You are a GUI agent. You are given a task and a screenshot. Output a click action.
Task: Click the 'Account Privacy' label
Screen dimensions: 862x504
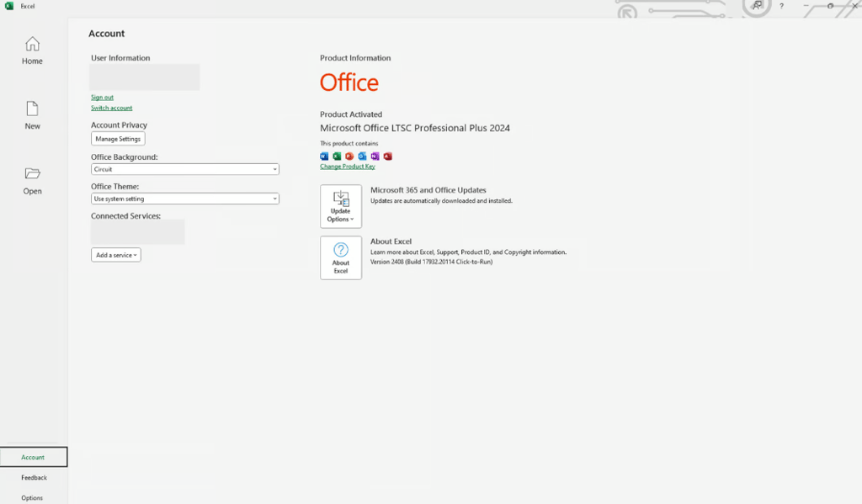pos(120,125)
